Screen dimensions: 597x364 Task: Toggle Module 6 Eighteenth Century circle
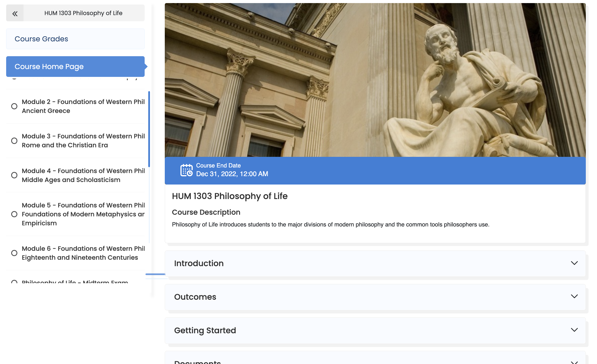click(x=14, y=253)
